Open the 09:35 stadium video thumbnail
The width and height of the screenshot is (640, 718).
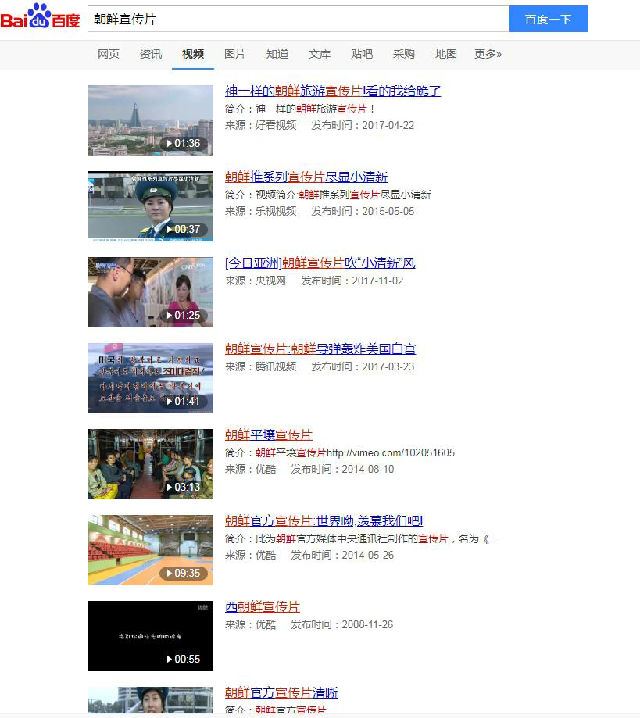[x=150, y=550]
